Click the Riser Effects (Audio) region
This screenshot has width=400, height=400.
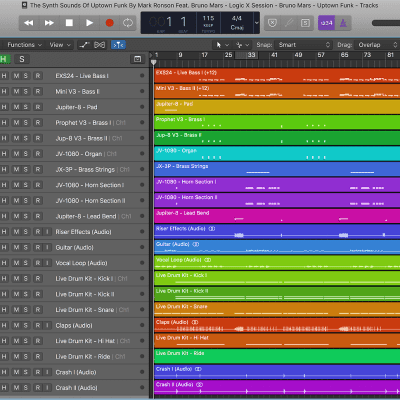tap(277, 232)
